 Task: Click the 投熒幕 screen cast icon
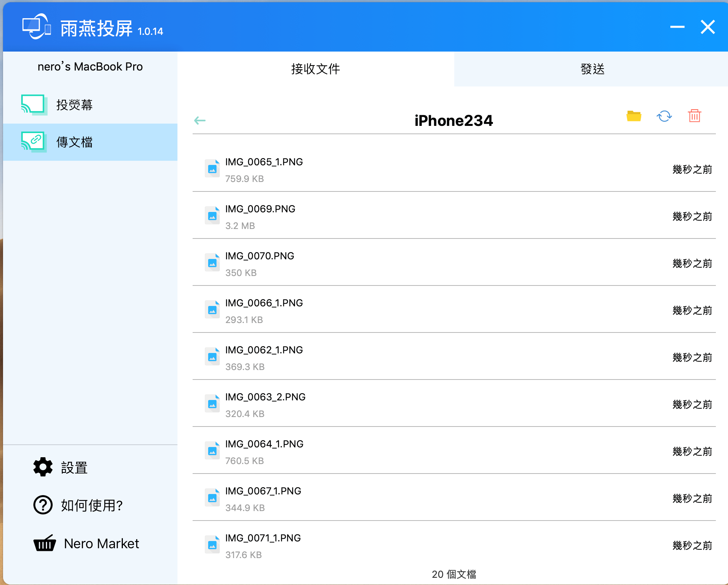click(34, 105)
